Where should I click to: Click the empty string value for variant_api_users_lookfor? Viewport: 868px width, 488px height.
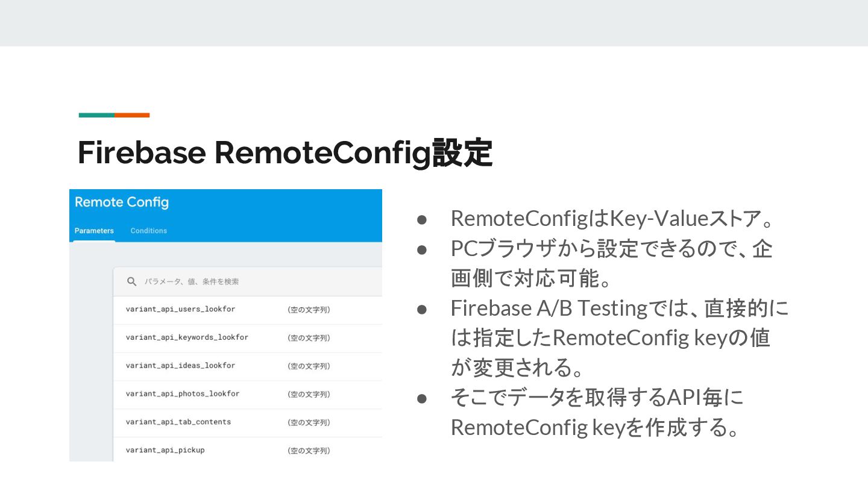pyautogui.click(x=309, y=310)
